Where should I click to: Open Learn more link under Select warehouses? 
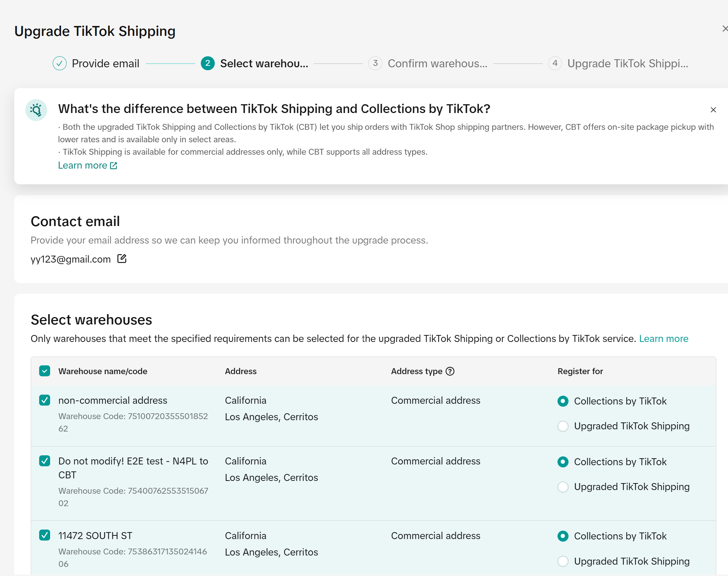[x=664, y=339]
